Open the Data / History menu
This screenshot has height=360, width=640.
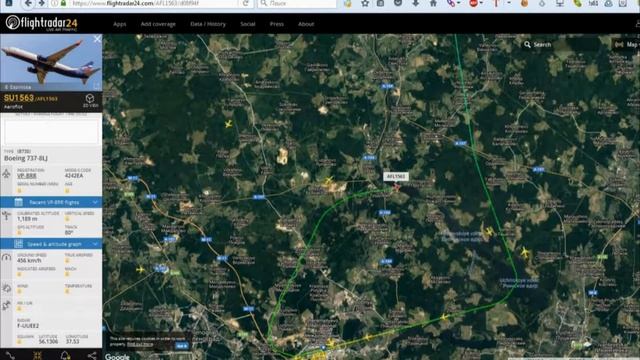pos(208,24)
